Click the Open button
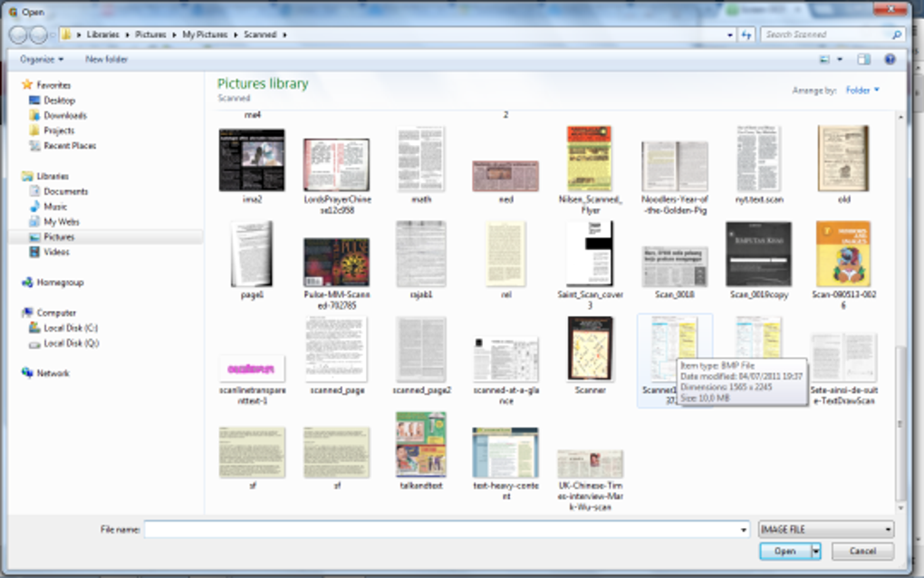924x578 pixels. pyautogui.click(x=785, y=552)
